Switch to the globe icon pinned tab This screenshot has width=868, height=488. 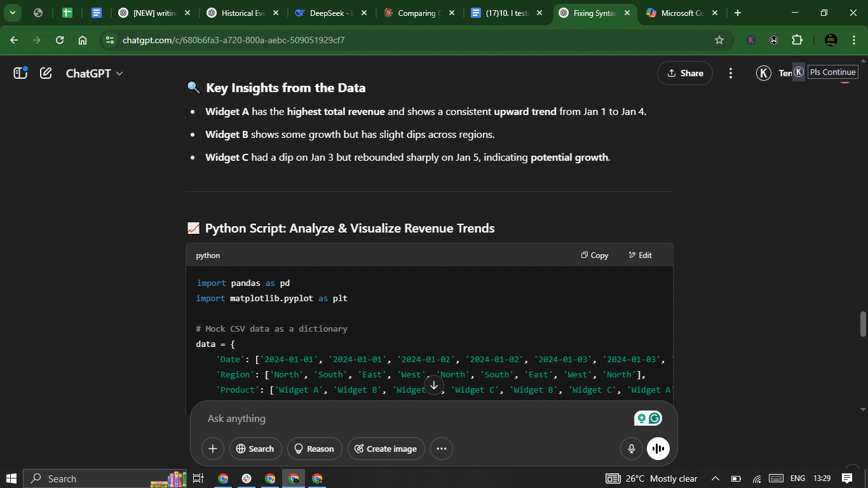tap(38, 13)
